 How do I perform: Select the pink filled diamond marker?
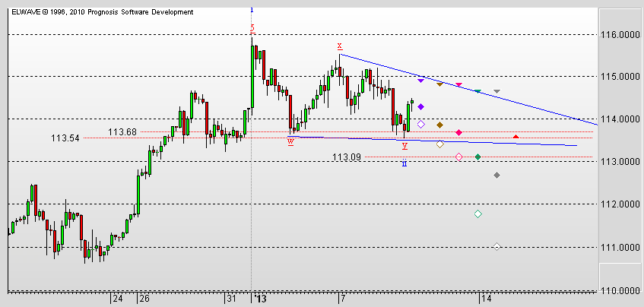coord(459,133)
